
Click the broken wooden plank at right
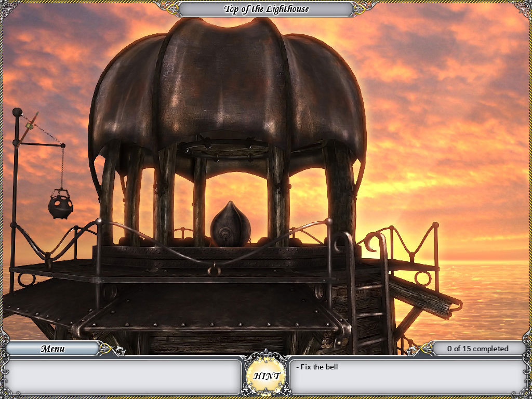click(x=422, y=297)
